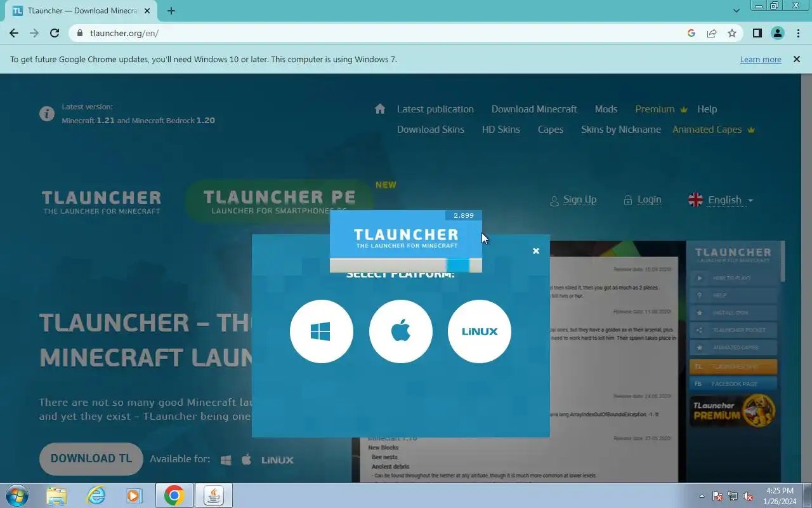Image resolution: width=812 pixels, height=508 pixels.
Task: Go to site home icon
Action: pyautogui.click(x=380, y=109)
